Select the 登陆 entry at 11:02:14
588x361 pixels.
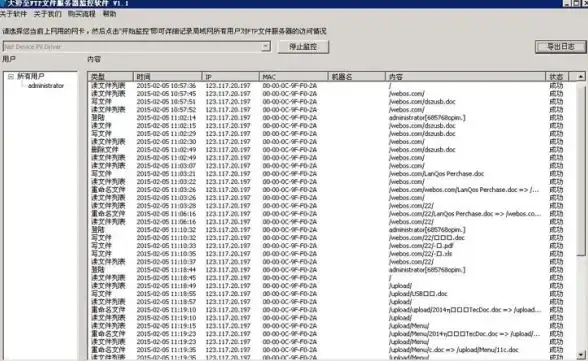tap(98, 117)
